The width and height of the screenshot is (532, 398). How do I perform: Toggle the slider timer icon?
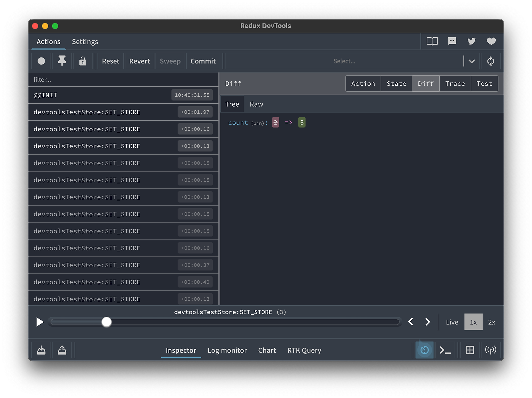coord(425,350)
